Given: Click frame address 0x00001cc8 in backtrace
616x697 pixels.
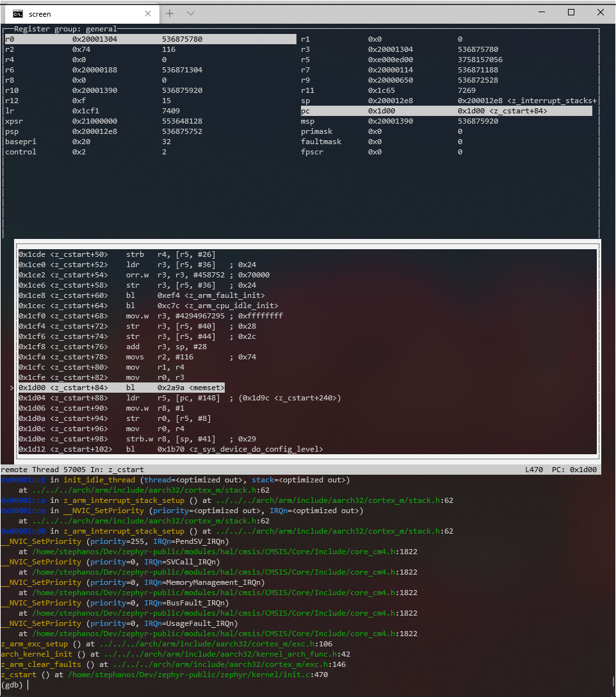Looking at the screenshot, I should tap(23, 480).
